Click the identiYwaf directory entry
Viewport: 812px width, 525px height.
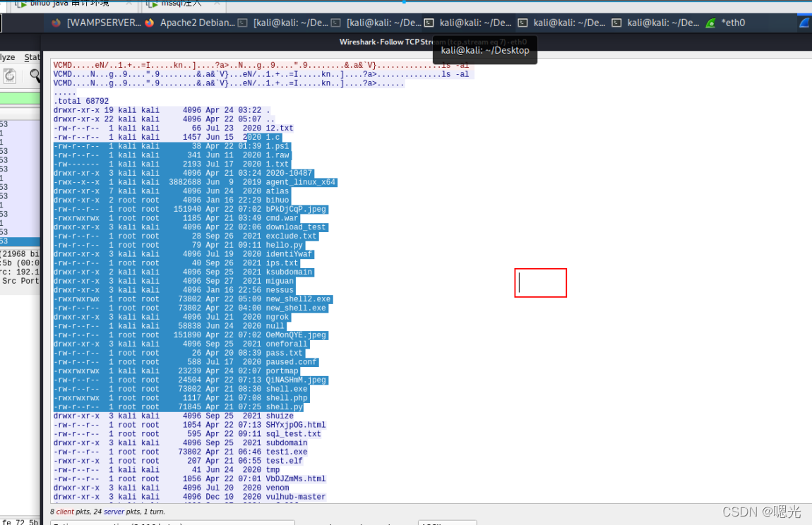289,254
